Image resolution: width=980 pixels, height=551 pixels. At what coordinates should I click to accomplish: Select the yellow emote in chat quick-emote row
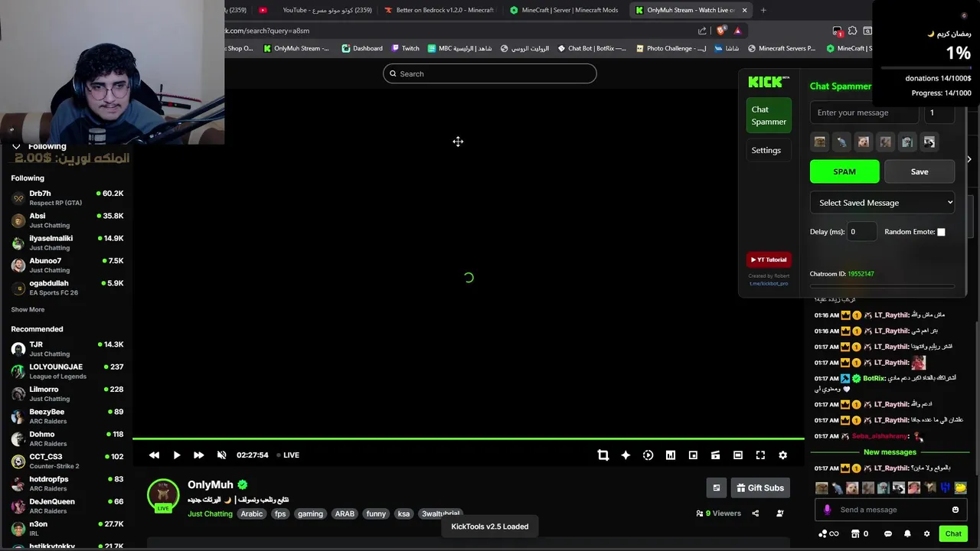coord(961,487)
